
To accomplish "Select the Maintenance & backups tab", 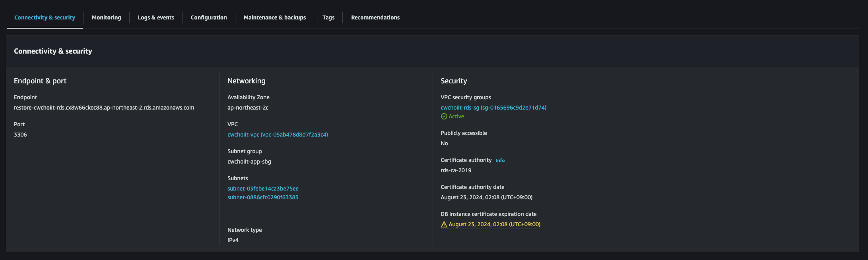I will [275, 17].
